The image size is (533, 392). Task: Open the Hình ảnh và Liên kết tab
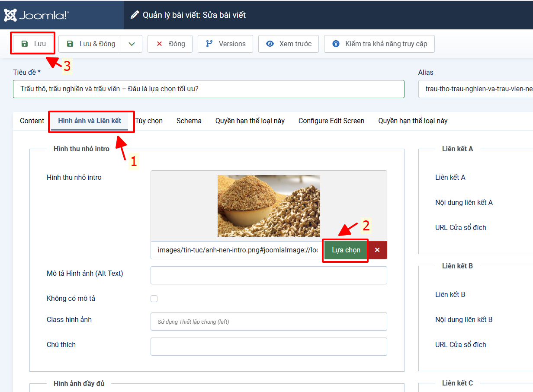pos(90,121)
